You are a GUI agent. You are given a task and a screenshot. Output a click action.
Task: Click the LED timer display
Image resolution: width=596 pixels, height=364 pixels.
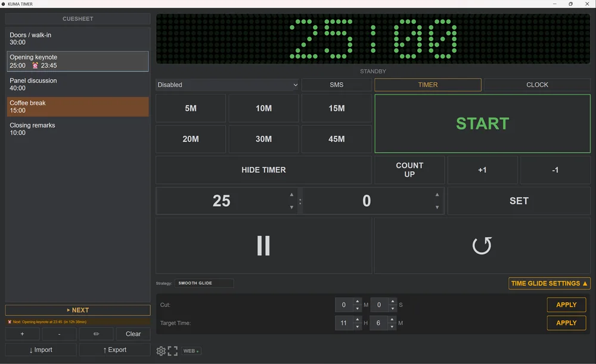pos(373,39)
